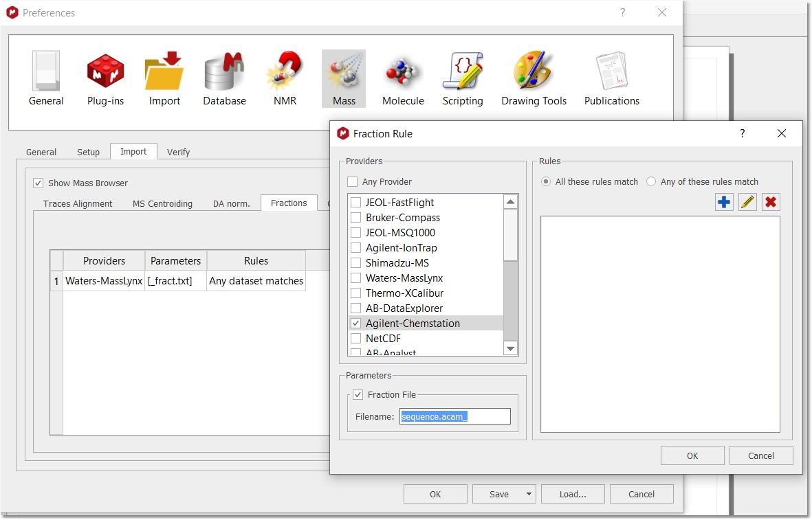This screenshot has height=520, width=812.
Task: Switch to the General sub-tab
Action: click(41, 152)
